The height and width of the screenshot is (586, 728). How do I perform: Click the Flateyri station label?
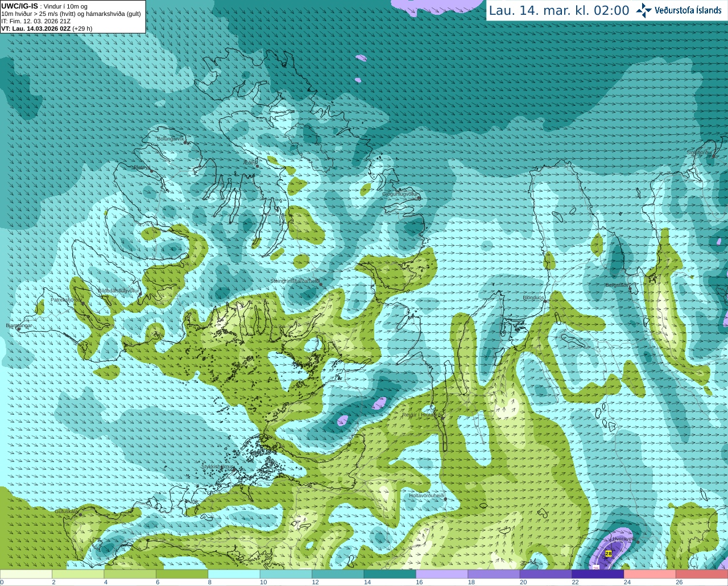[142, 167]
